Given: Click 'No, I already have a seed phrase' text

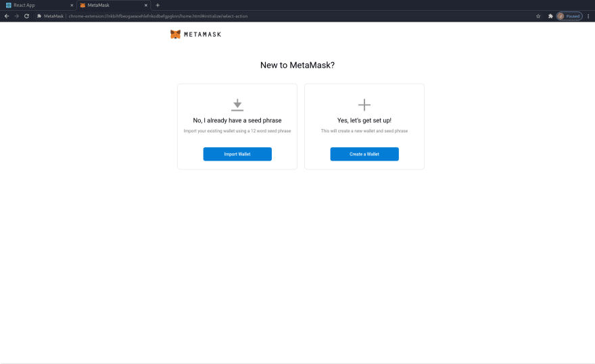Looking at the screenshot, I should point(237,120).
